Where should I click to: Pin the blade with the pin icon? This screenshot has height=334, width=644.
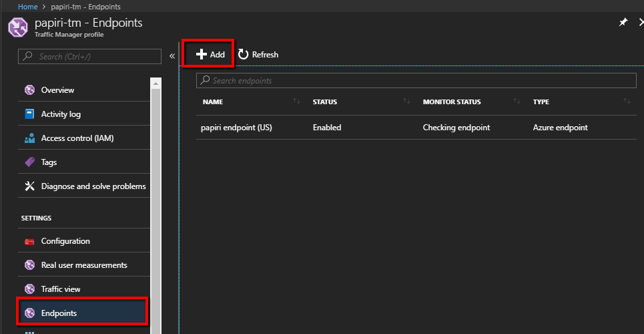623,23
